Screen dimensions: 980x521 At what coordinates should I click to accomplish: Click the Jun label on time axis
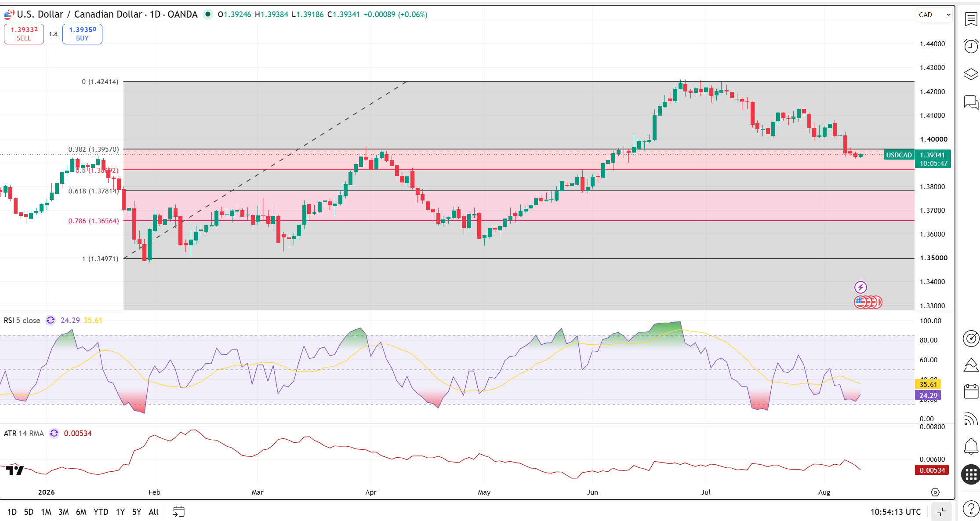click(592, 492)
